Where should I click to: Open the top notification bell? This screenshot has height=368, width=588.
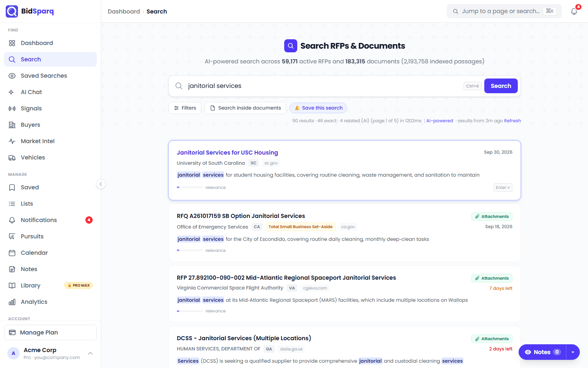tap(574, 11)
